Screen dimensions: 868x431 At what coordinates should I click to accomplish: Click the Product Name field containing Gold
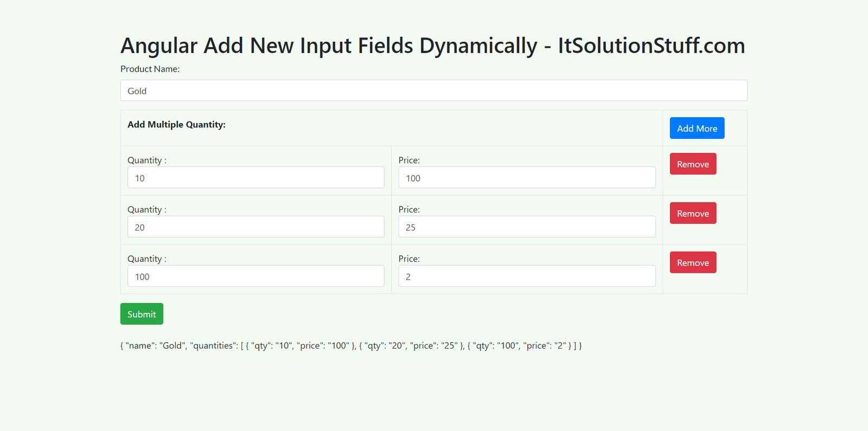coord(433,91)
